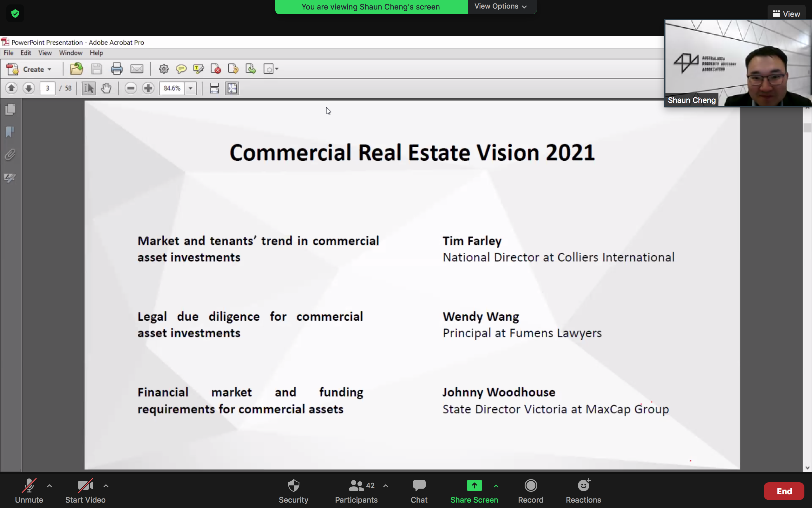Click the green 'You are viewing Shaun Cheng's screen' banner
The height and width of the screenshot is (508, 812).
pos(371,7)
